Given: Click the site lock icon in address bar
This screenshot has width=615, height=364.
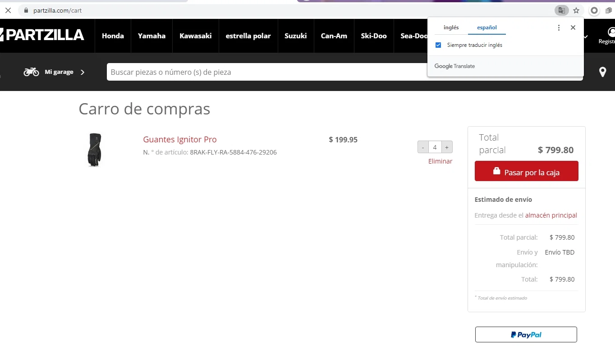Looking at the screenshot, I should [26, 10].
